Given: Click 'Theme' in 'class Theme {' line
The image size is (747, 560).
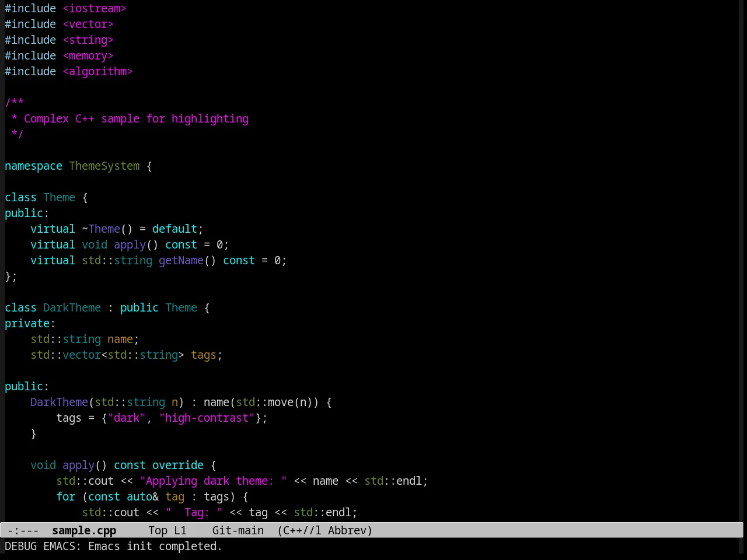Looking at the screenshot, I should coord(59,197).
